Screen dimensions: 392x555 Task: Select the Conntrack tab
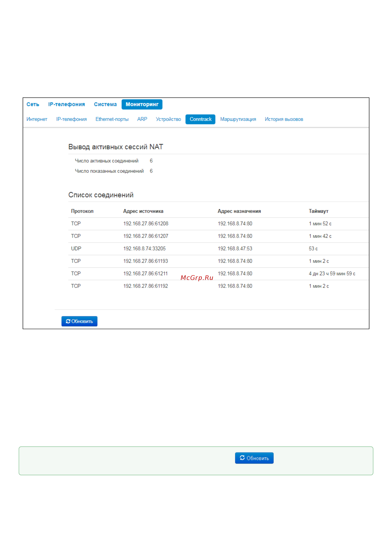coord(200,119)
